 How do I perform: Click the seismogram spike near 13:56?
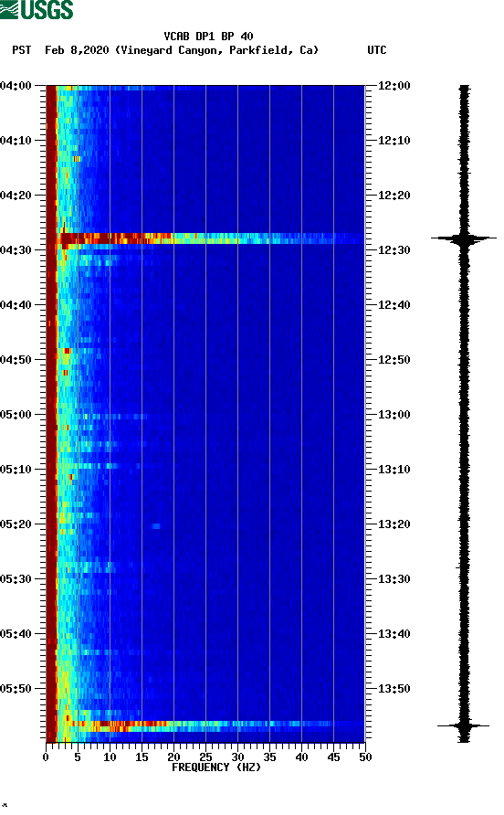pyautogui.click(x=464, y=725)
